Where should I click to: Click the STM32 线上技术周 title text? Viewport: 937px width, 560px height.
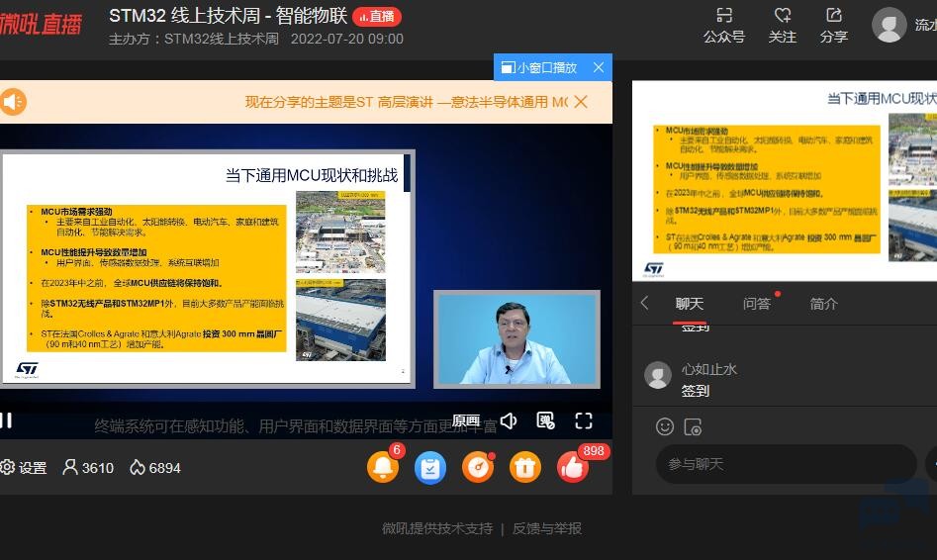(x=228, y=16)
